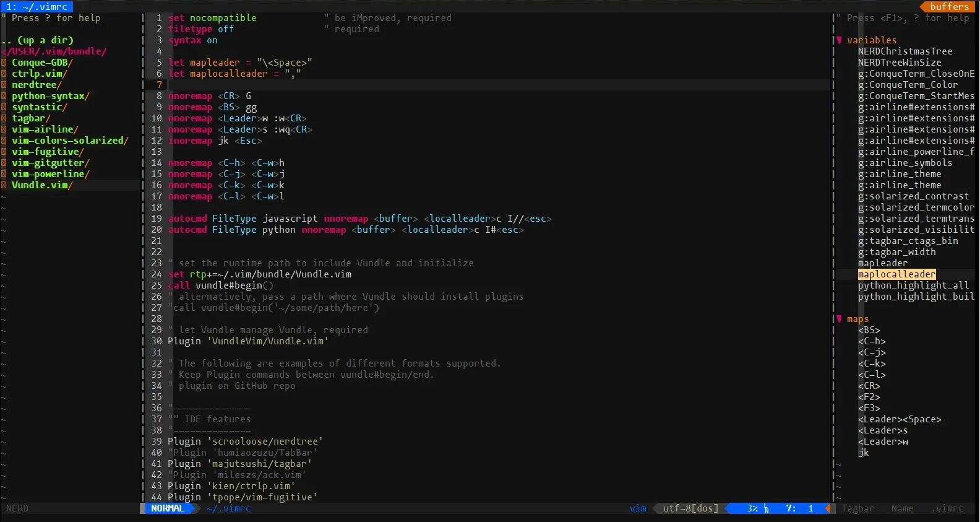Select the /USER/.vim/bundle/ root path
This screenshot has height=522, width=980.
tap(54, 51)
